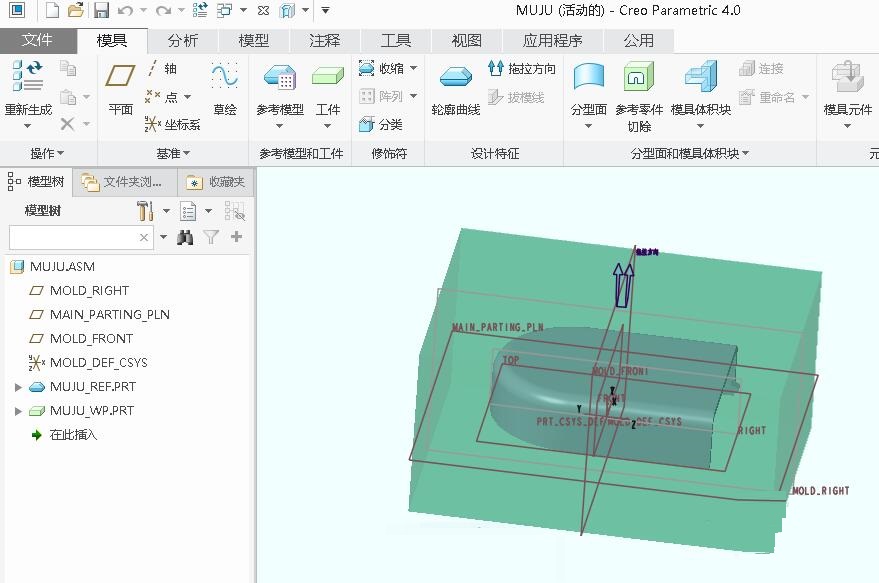
Task: Switch to the 应用程序 ribbon tab
Action: [552, 41]
